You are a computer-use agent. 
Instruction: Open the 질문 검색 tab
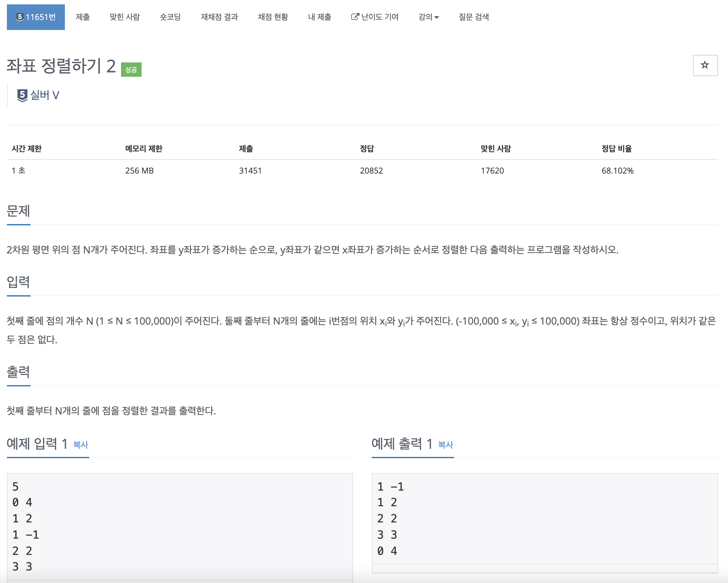click(473, 17)
